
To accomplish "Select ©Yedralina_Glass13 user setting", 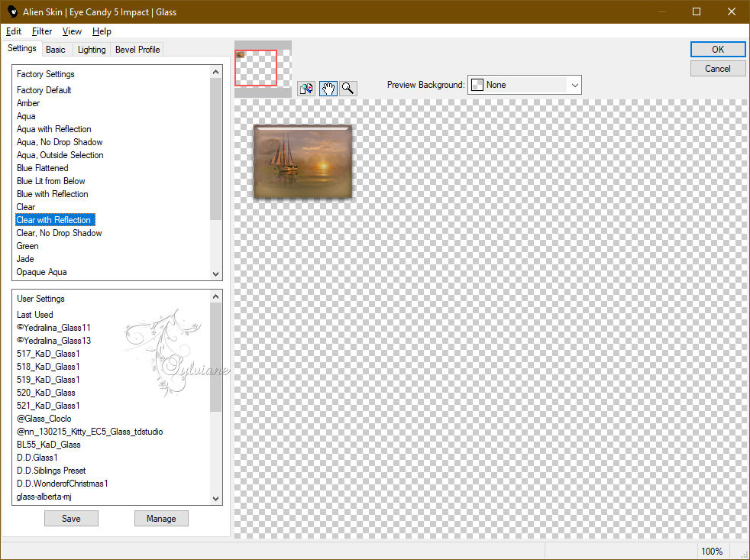I will [53, 340].
